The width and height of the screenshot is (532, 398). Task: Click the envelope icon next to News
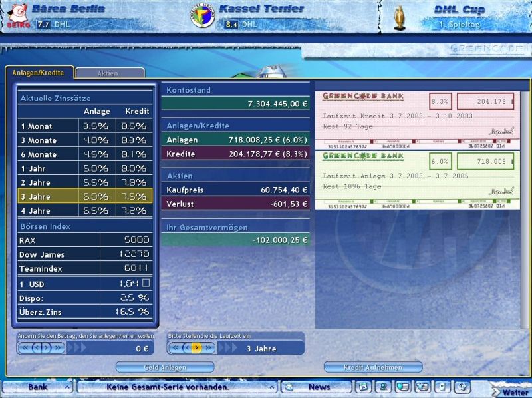pos(289,387)
